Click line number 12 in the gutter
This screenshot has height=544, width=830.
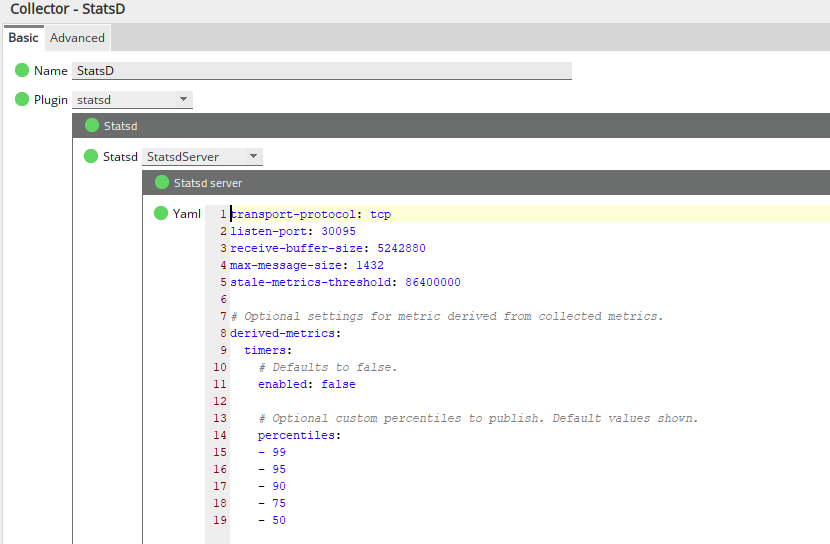tap(220, 401)
